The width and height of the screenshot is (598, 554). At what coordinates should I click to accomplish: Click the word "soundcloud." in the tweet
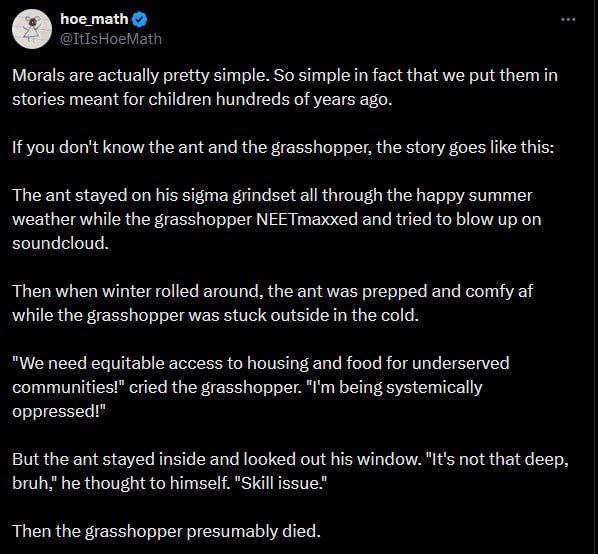click(60, 243)
